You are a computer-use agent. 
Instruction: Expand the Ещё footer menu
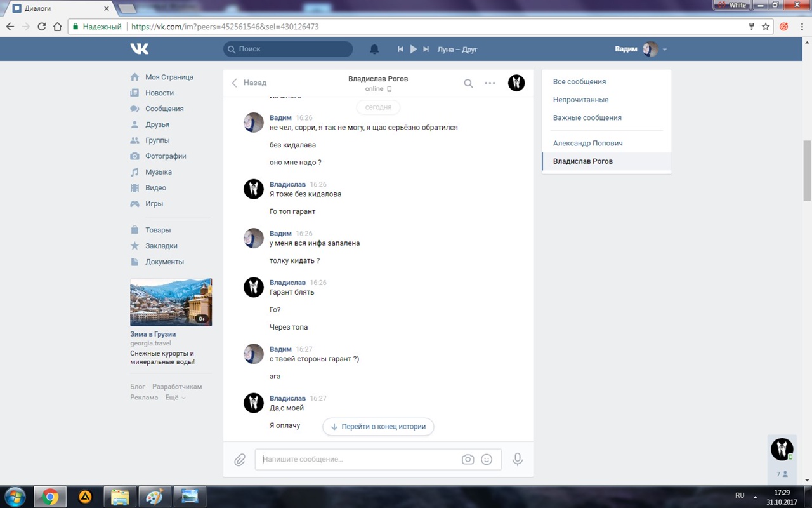[175, 398]
